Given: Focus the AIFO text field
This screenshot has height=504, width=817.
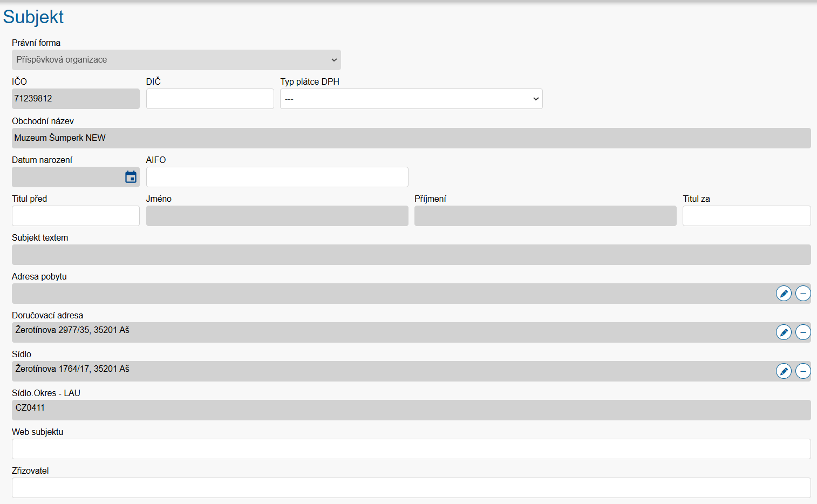Looking at the screenshot, I should tap(277, 177).
